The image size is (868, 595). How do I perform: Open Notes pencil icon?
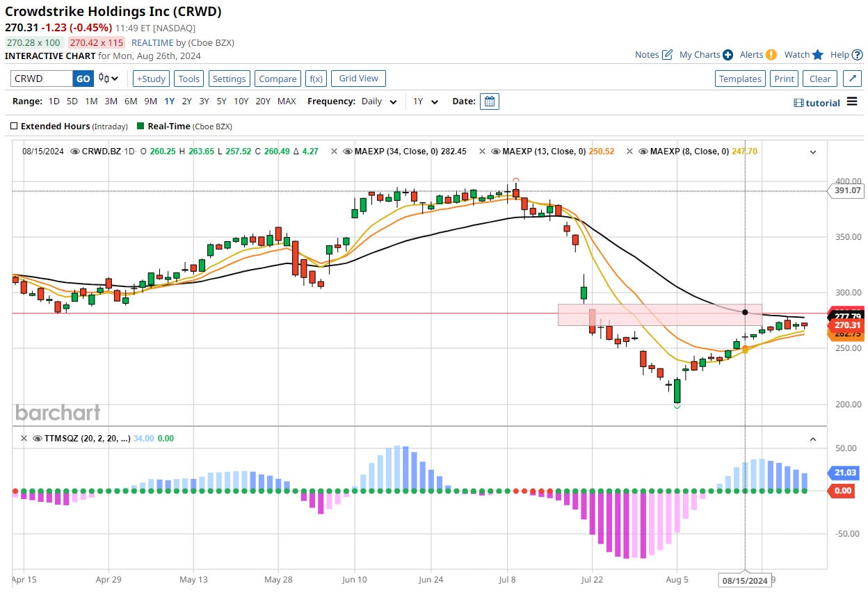point(667,55)
